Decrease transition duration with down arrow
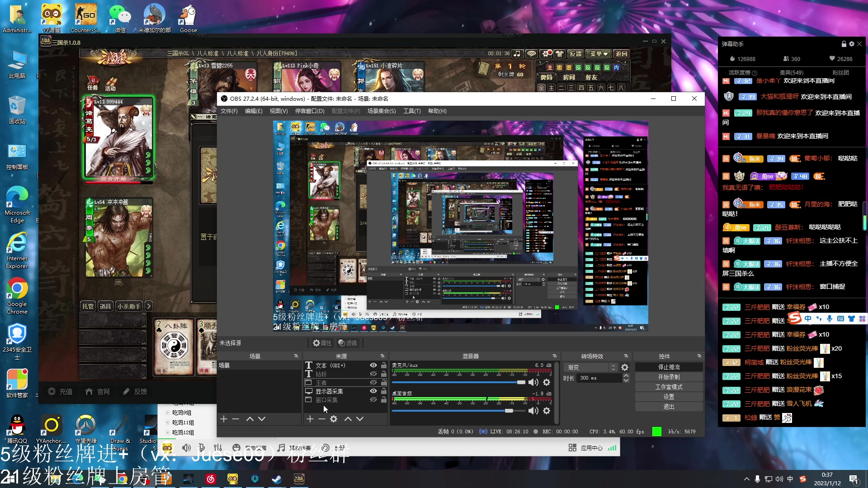 (626, 380)
